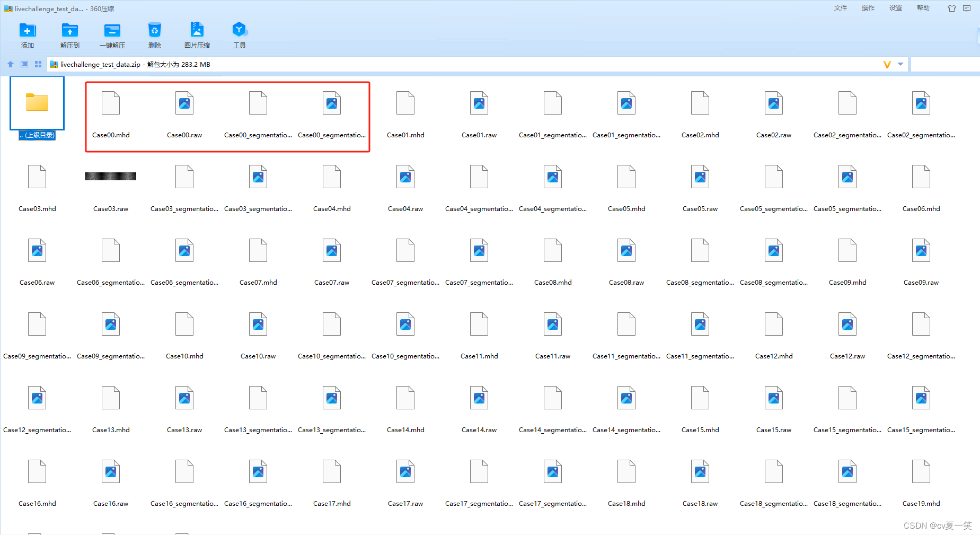This screenshot has width=980, height=535.
Task: Click the ..(上级目录) parent folder label
Action: click(x=37, y=135)
